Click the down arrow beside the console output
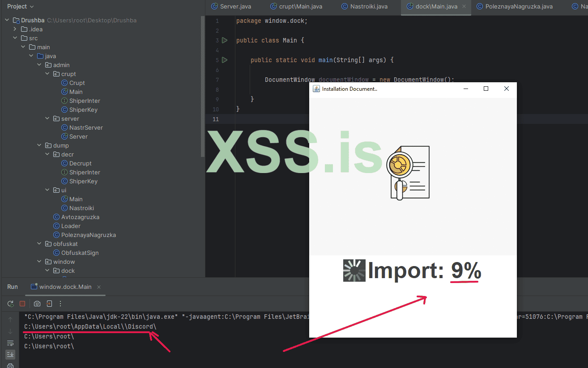The height and width of the screenshot is (368, 588). 10,331
